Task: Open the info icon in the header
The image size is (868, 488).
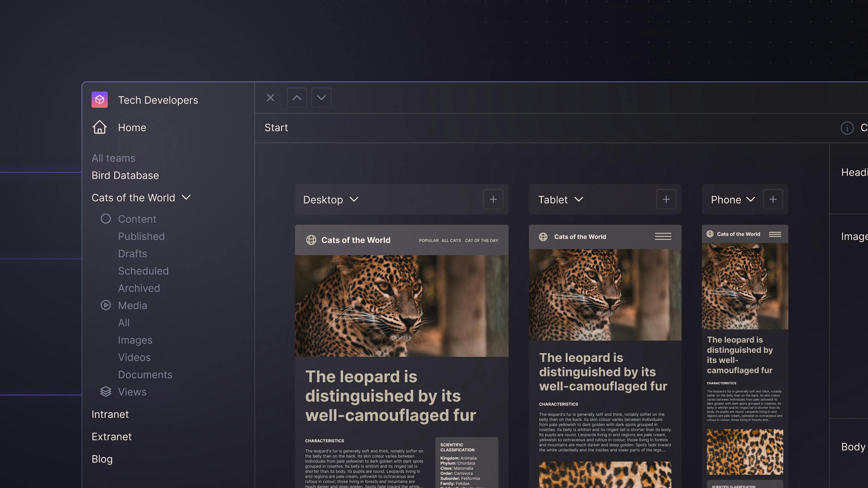Action: [847, 128]
